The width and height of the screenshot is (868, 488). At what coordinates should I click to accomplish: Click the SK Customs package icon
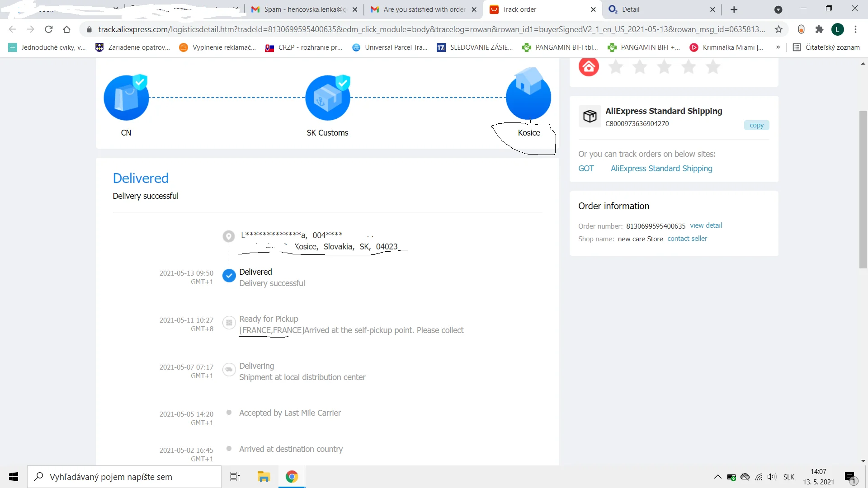point(327,98)
